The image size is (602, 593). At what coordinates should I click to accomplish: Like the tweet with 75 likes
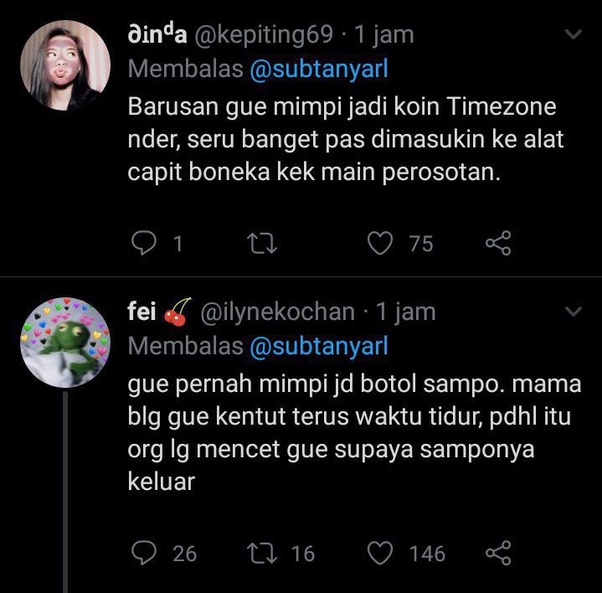click(x=379, y=243)
